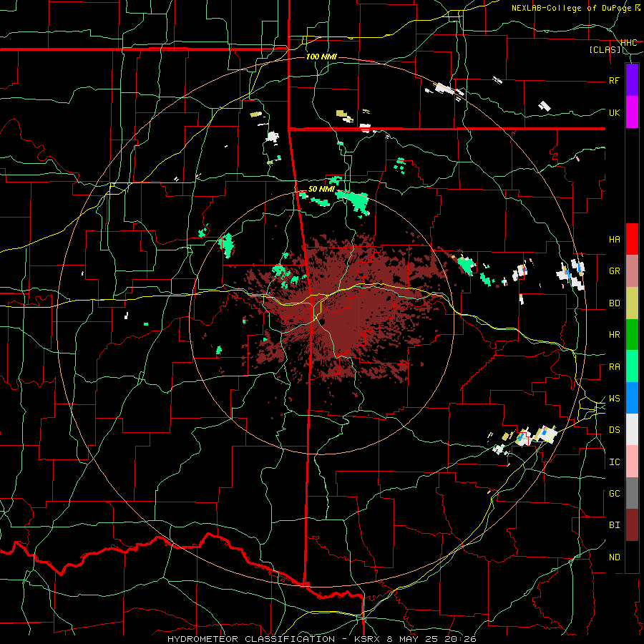Click the red HA legend color swatch
644x644 pixels.
tap(632, 239)
